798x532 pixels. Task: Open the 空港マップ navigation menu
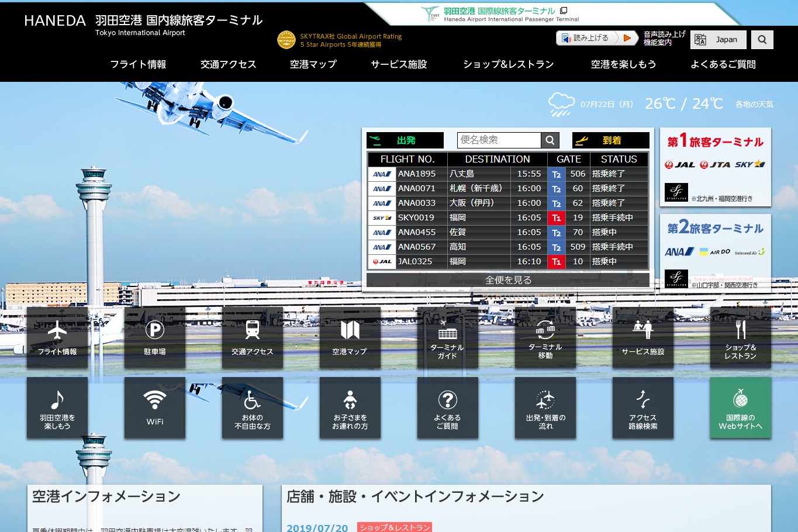[x=313, y=64]
